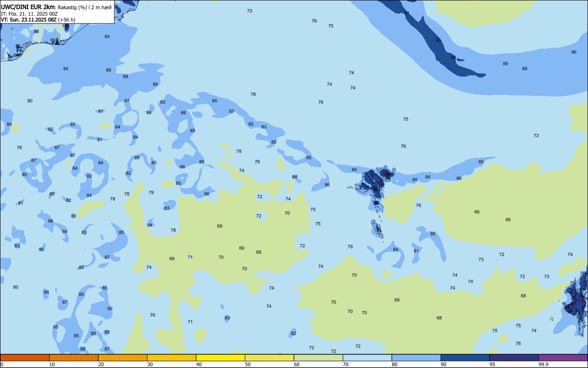The image size is (588, 368).
Task: Select the '60' tick label on the color scale
Action: pyautogui.click(x=297, y=364)
